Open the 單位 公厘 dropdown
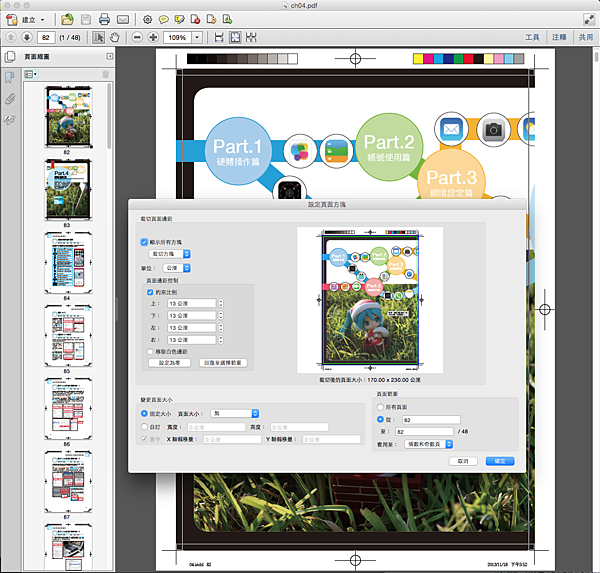The image size is (600, 573). [x=176, y=268]
